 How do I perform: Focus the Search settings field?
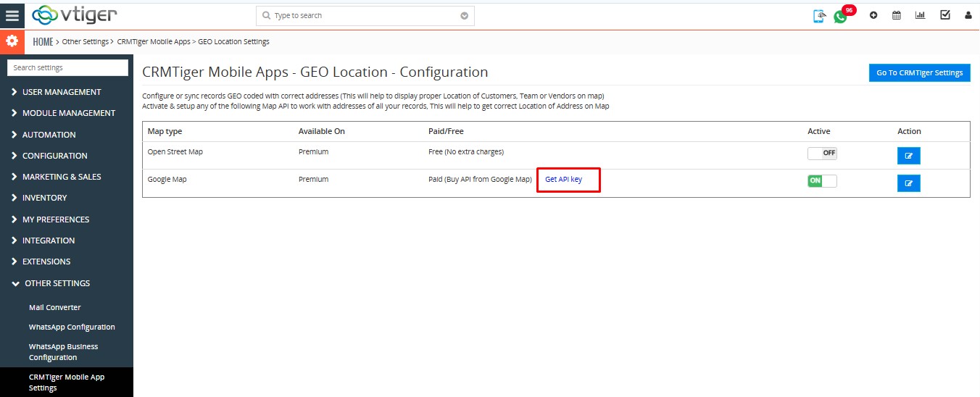coord(67,67)
